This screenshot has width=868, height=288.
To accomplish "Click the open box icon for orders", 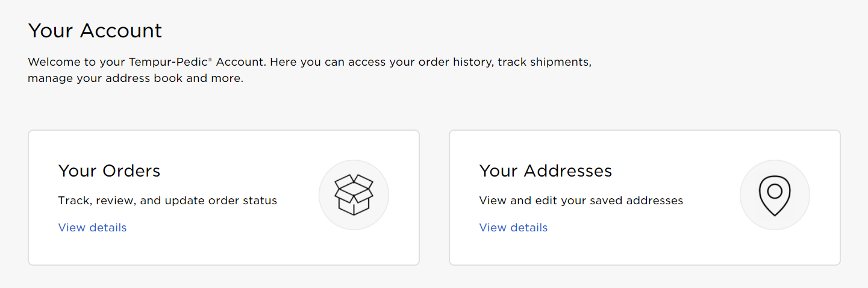I will (354, 195).
